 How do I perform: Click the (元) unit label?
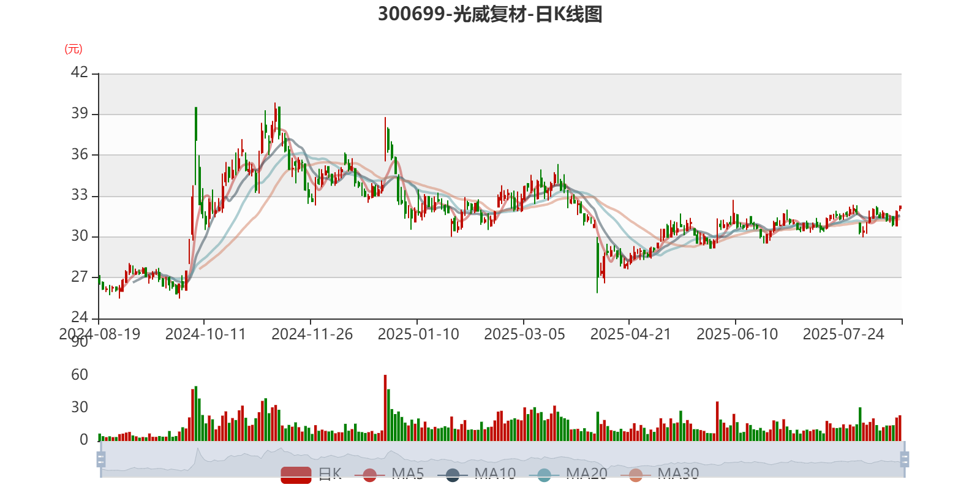73,49
